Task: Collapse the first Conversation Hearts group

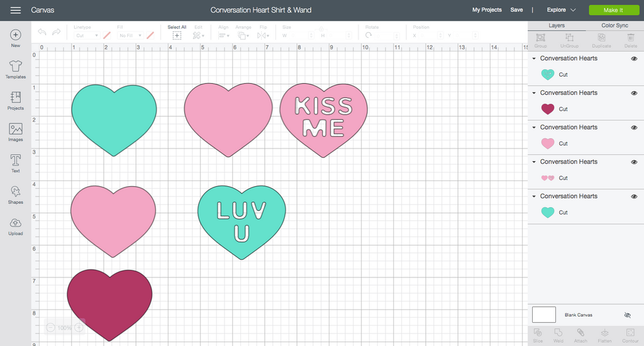Action: 534,59
